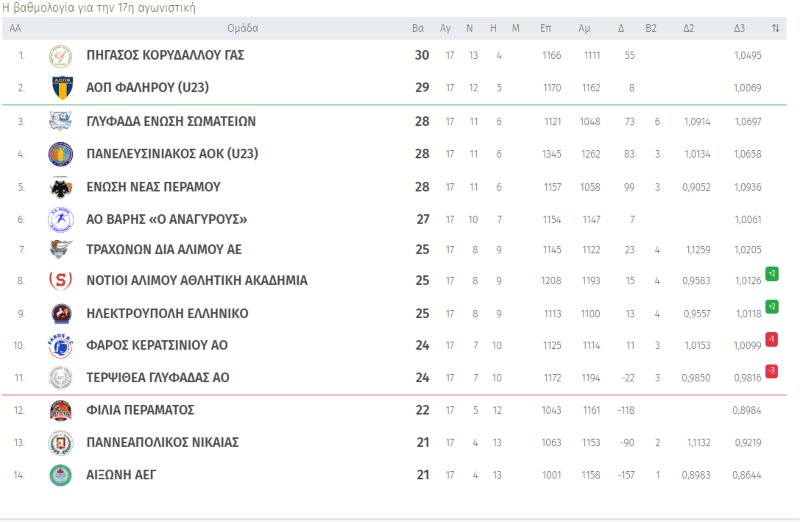
Task: Click the green +2 badge for ΗΛΕΚΤΡΟΥΠΟΛΗ ΕΛΛΗΝΙΚΟ
Action: (771, 307)
